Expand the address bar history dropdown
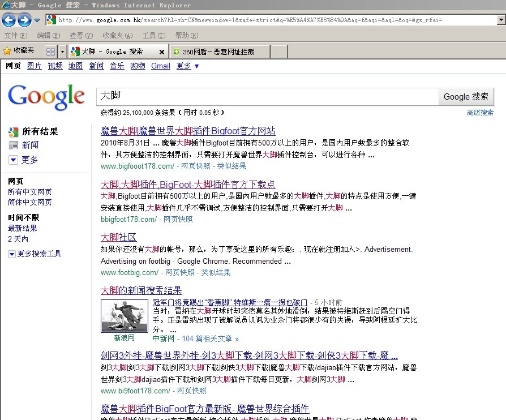Image resolution: width=506 pixels, height=420 pixels. pyautogui.click(x=501, y=20)
